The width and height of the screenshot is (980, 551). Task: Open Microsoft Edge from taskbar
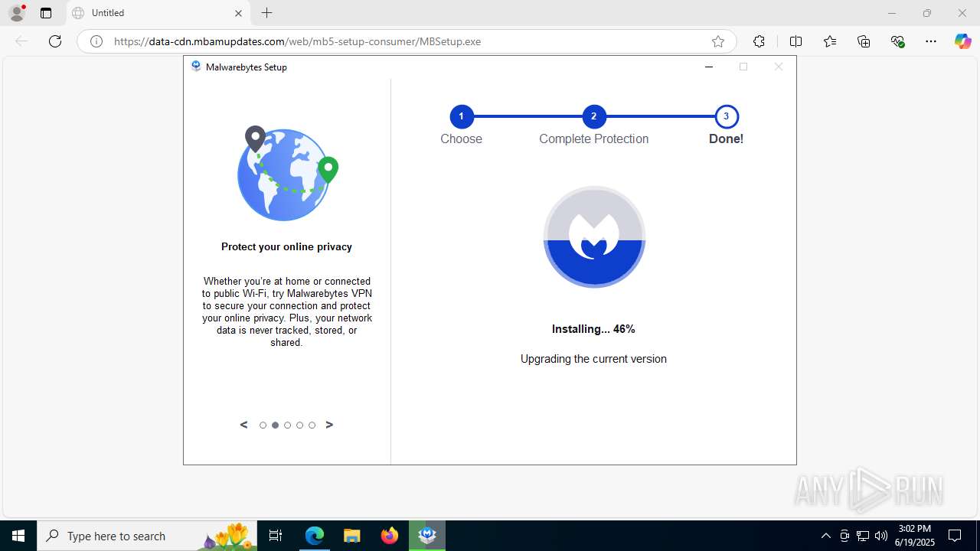pos(315,536)
